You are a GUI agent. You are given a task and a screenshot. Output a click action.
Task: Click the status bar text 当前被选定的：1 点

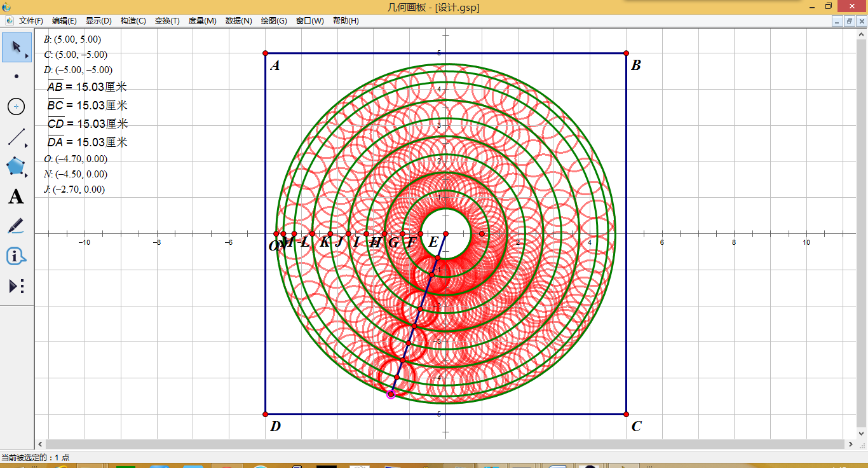36,457
